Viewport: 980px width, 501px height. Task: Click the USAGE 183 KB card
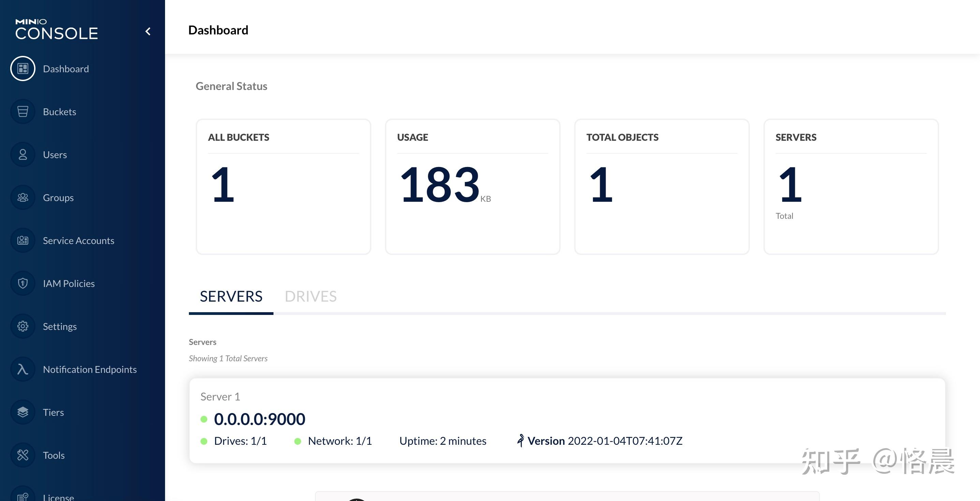(x=472, y=187)
